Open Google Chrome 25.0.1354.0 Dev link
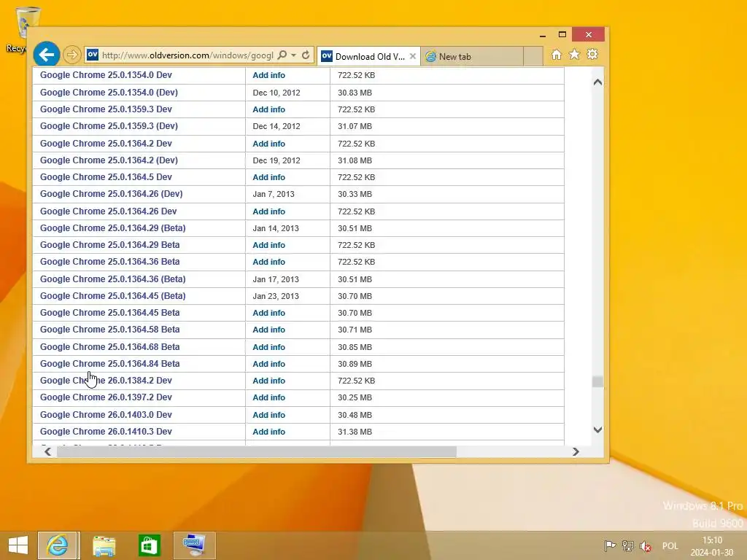 [x=106, y=75]
